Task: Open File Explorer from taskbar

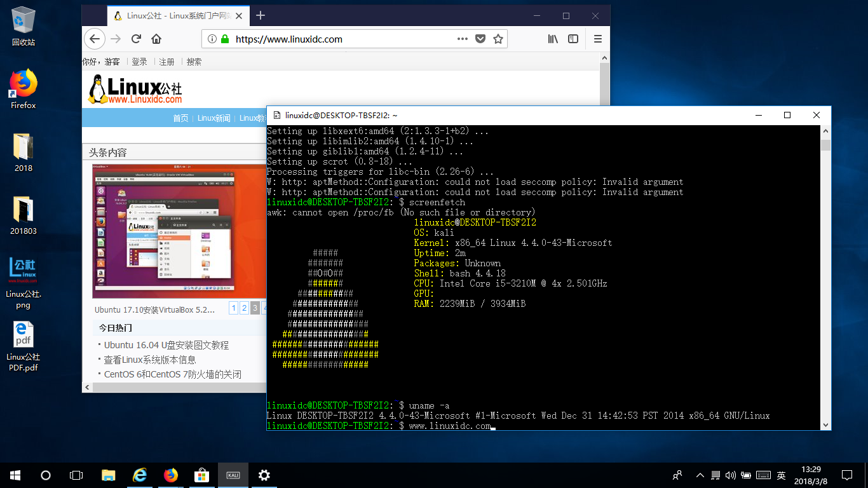Action: pyautogui.click(x=109, y=475)
